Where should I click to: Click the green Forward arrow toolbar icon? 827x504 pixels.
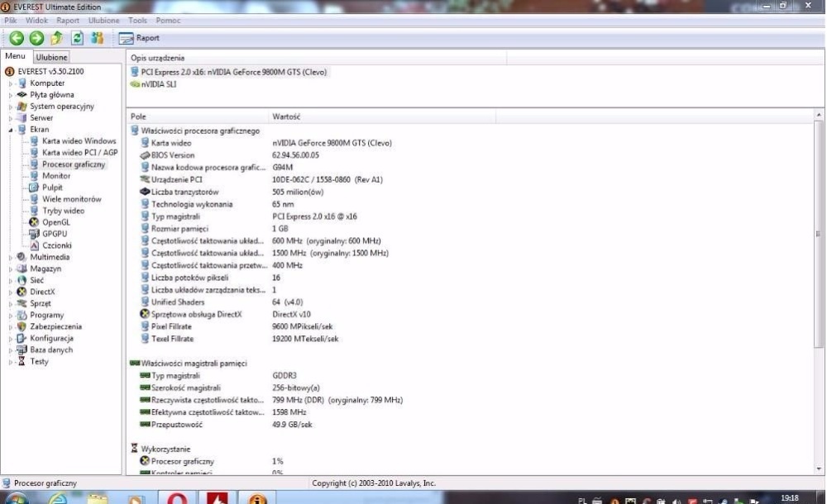pos(36,38)
